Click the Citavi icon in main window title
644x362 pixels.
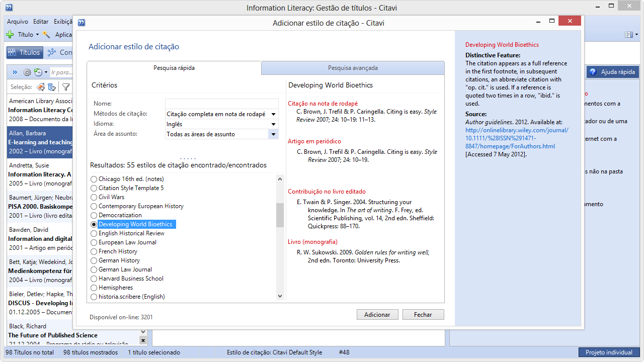(x=9, y=8)
